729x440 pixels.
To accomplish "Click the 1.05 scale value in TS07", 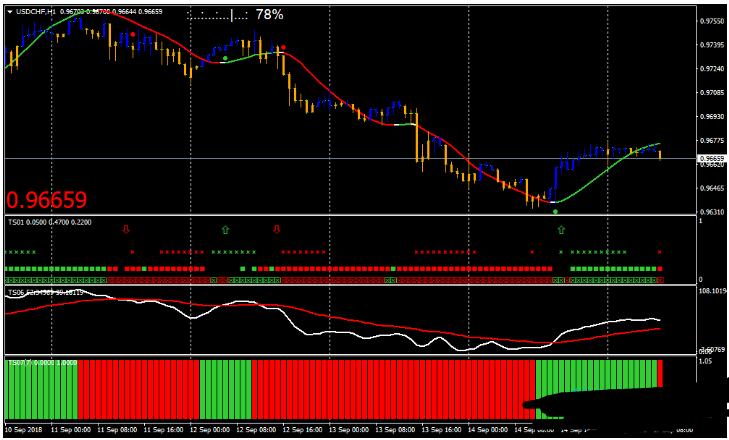I will click(x=706, y=360).
